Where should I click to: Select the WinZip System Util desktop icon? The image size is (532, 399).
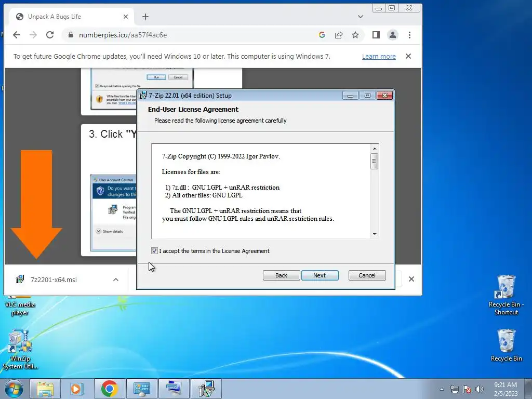(x=20, y=349)
